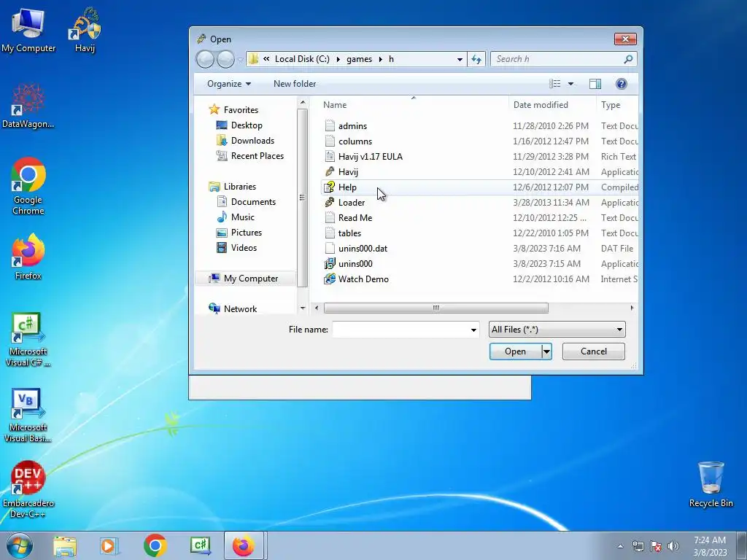Select the Help compiled file
747x560 pixels.
click(479, 187)
